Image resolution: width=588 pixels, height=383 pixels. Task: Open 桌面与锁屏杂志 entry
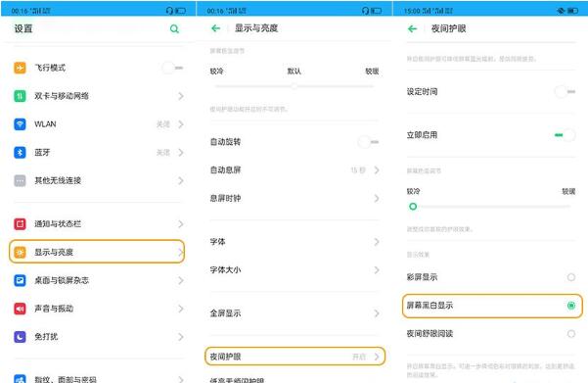click(x=98, y=280)
